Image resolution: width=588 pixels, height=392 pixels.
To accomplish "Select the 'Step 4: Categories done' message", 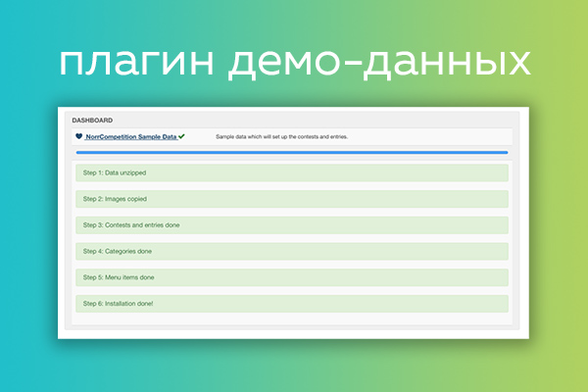I will [292, 251].
